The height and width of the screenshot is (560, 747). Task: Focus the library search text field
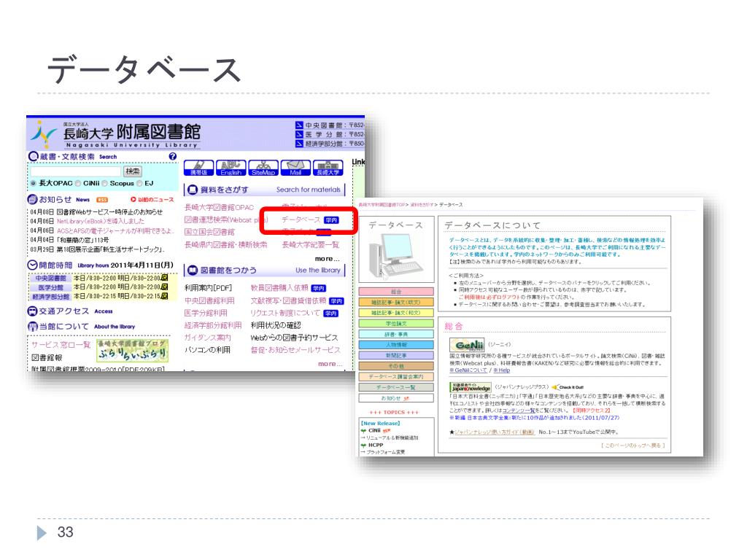(76, 171)
